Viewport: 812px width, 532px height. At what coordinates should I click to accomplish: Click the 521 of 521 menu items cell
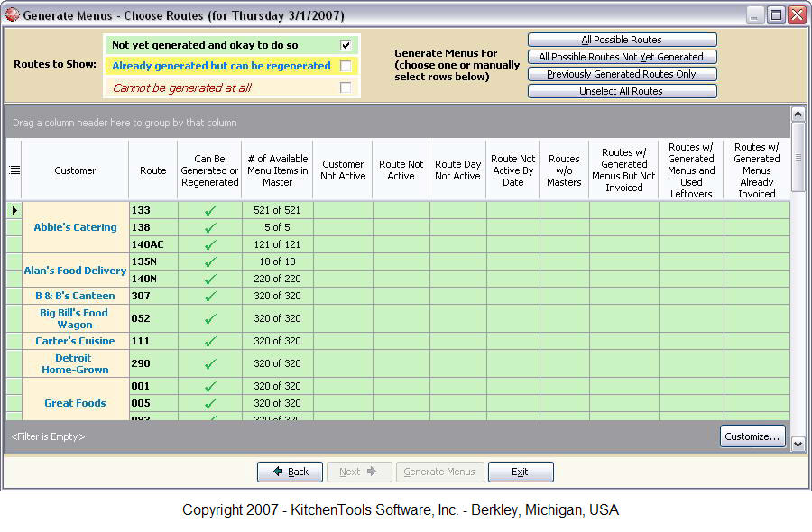(278, 211)
